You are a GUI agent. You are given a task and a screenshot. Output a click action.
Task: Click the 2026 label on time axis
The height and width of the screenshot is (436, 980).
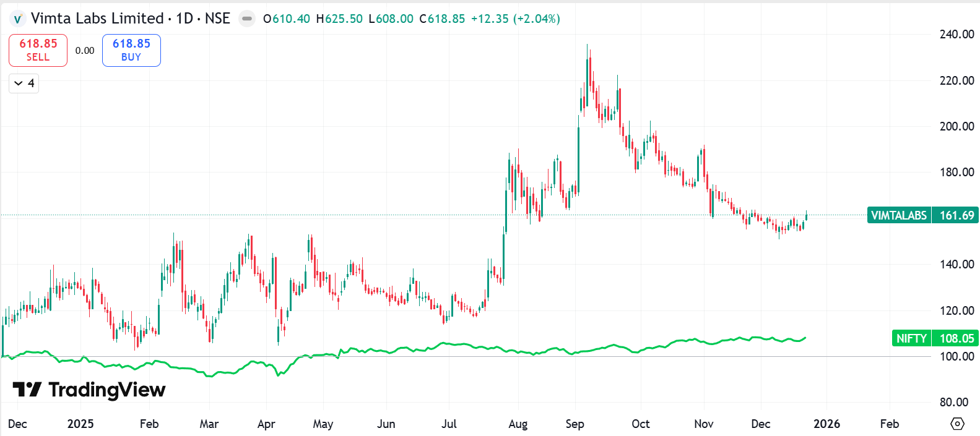(826, 424)
